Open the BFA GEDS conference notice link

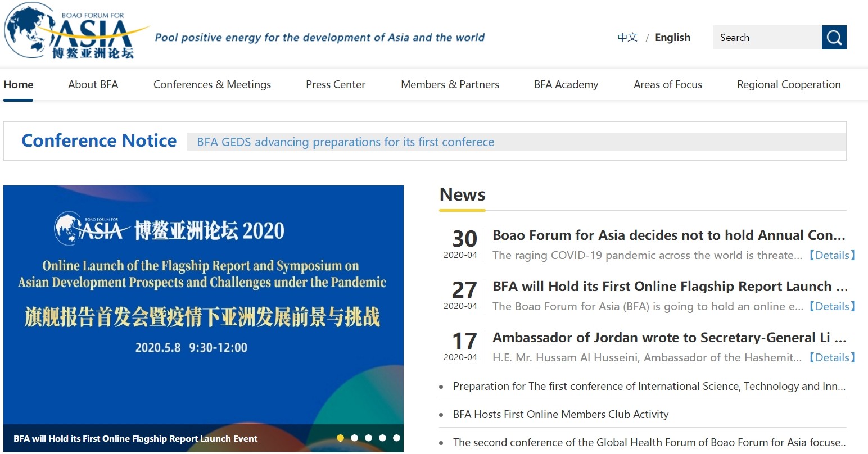(345, 142)
